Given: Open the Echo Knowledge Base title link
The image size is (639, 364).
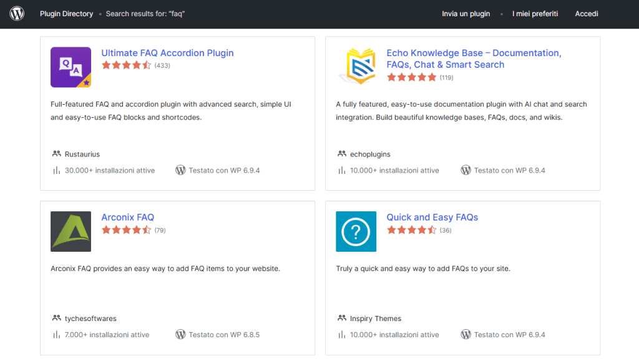Looking at the screenshot, I should pos(474,59).
